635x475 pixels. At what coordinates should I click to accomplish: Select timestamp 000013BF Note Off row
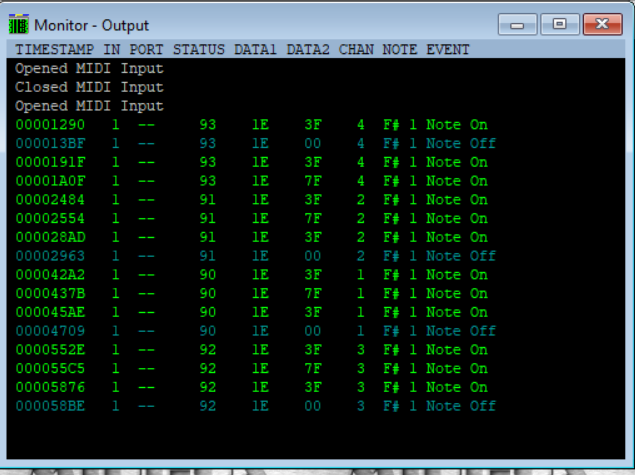256,143
